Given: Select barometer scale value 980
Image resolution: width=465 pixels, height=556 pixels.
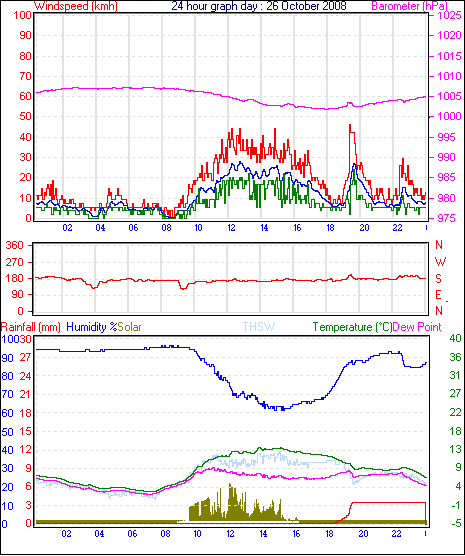Looking at the screenshot, I should click(447, 198).
